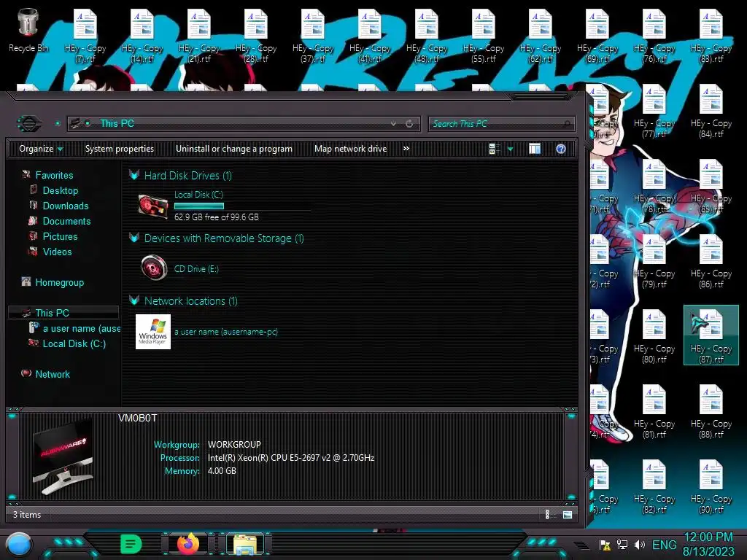This screenshot has width=747, height=560.
Task: Click the Search This PC field
Action: tap(501, 124)
